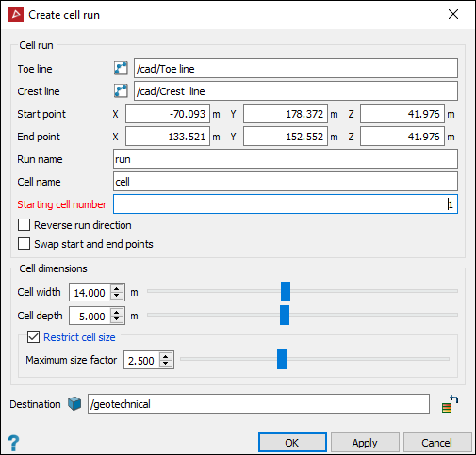Click the Start point X coordinate field
The height and width of the screenshot is (455, 476).
tap(168, 114)
